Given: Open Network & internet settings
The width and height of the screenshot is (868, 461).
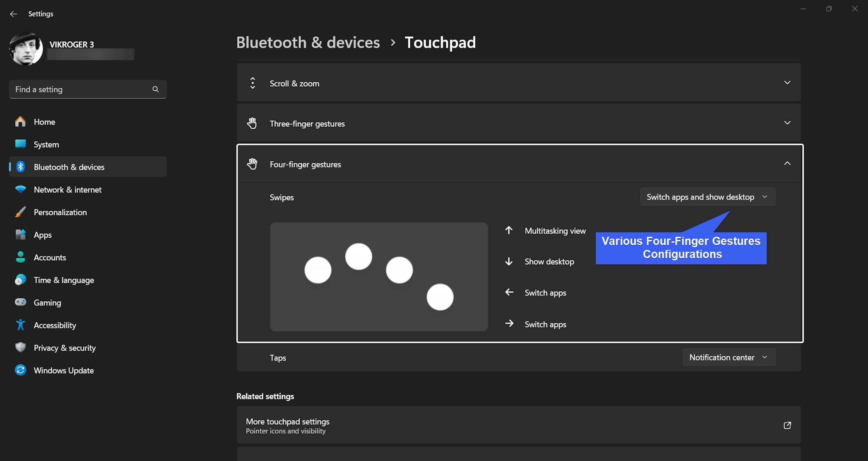Looking at the screenshot, I should pyautogui.click(x=67, y=190).
